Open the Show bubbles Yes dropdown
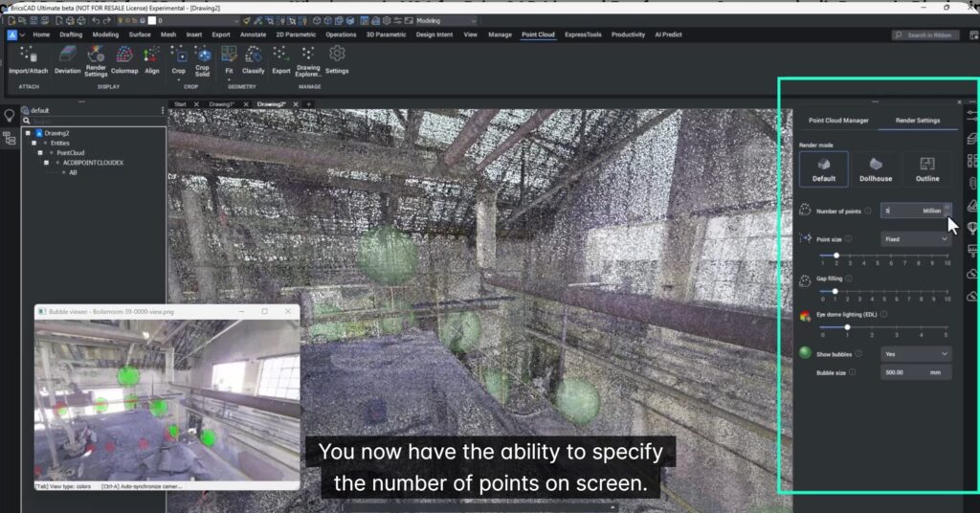The image size is (980, 513). pos(916,354)
